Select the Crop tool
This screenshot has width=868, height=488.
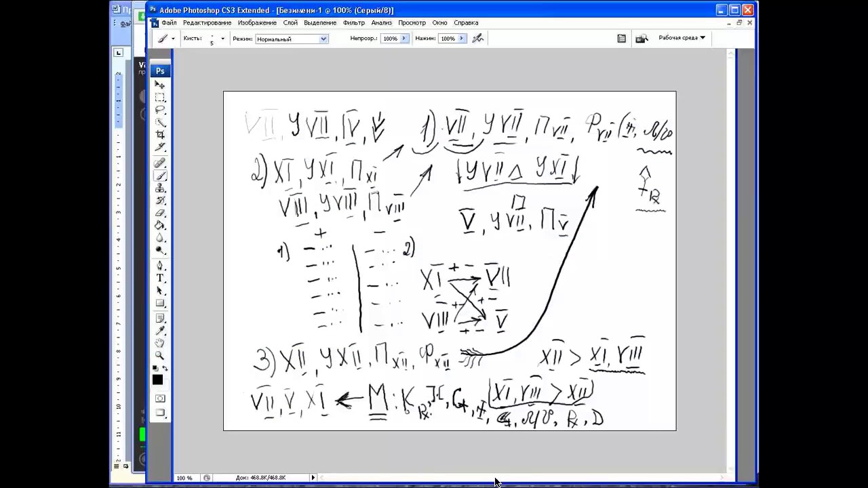(160, 135)
